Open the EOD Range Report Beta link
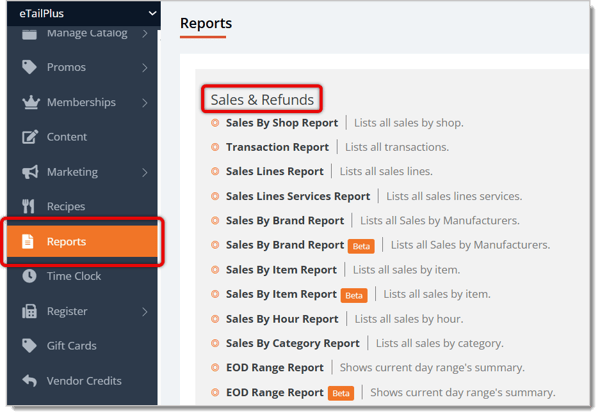 click(x=274, y=393)
